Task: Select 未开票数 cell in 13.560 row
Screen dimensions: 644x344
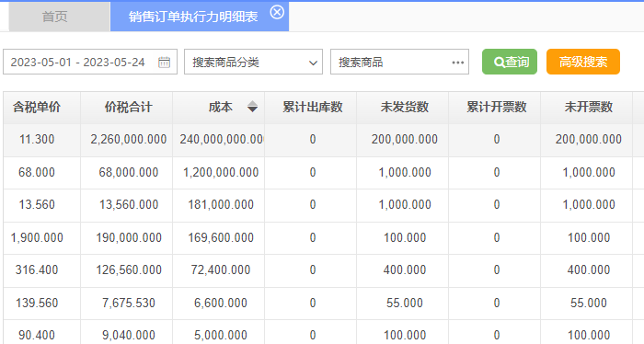Action: pyautogui.click(x=587, y=205)
